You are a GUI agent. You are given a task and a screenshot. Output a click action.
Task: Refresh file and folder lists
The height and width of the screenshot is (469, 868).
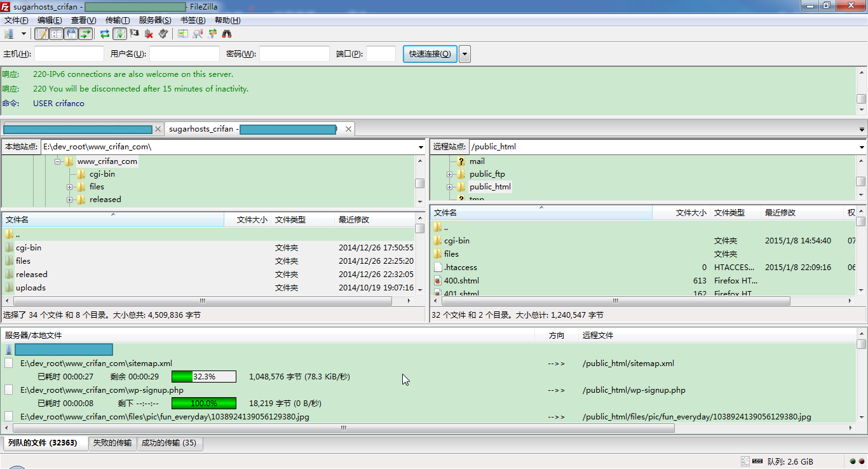point(105,34)
